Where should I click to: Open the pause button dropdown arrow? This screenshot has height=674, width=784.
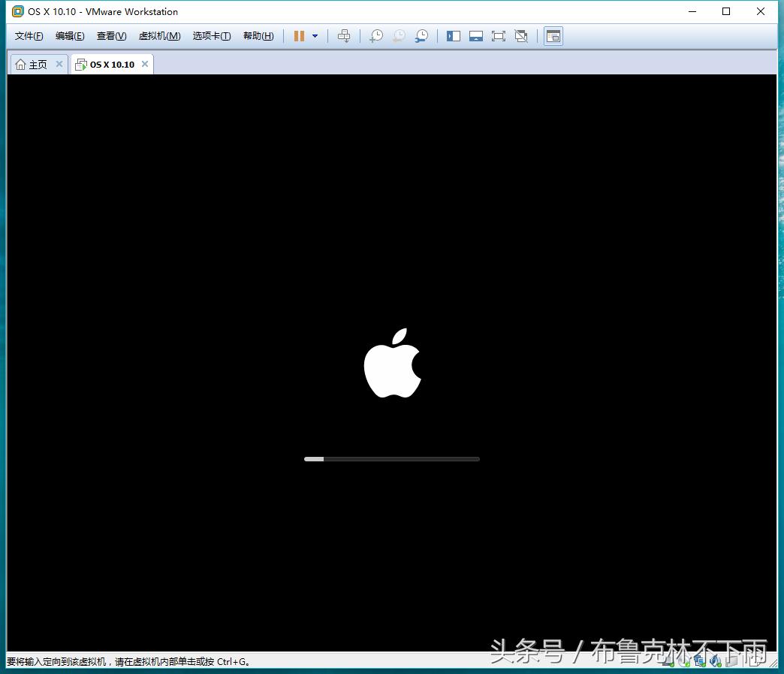click(x=313, y=35)
